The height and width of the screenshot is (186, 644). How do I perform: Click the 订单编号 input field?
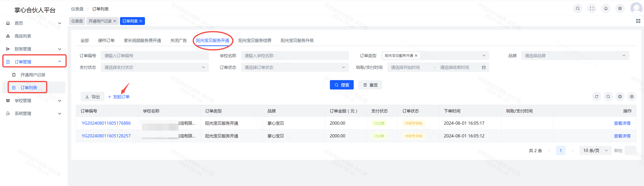155,56
